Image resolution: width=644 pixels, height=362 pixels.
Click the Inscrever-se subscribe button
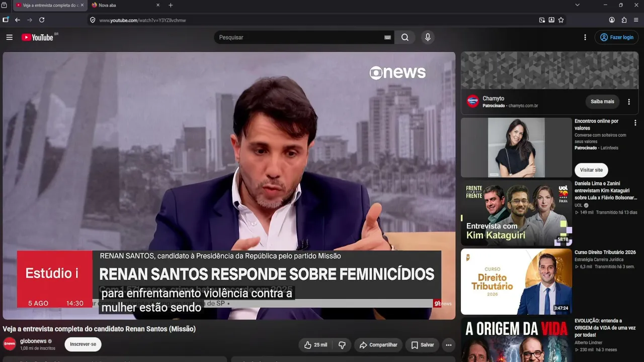click(x=83, y=344)
